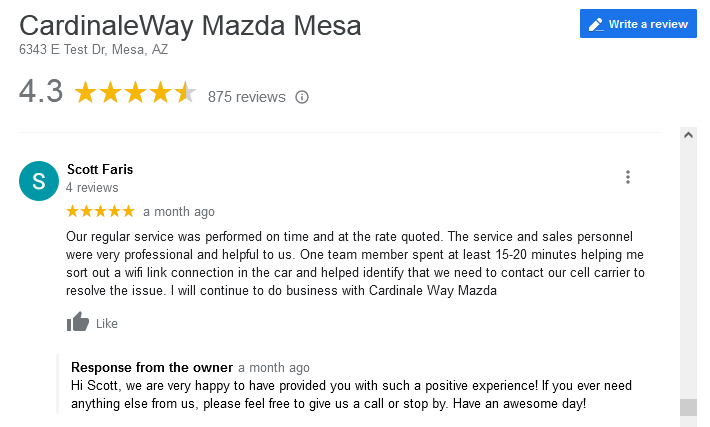Open the info icon beside 875 reviews

click(x=302, y=97)
